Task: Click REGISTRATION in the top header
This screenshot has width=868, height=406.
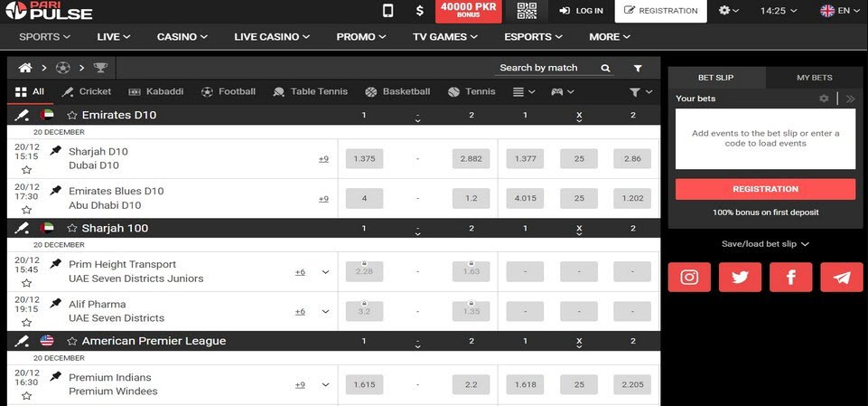Action: click(x=660, y=11)
